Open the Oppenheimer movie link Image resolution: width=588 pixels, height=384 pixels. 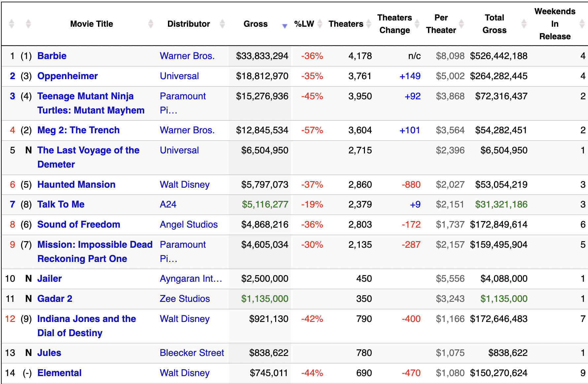pos(67,76)
